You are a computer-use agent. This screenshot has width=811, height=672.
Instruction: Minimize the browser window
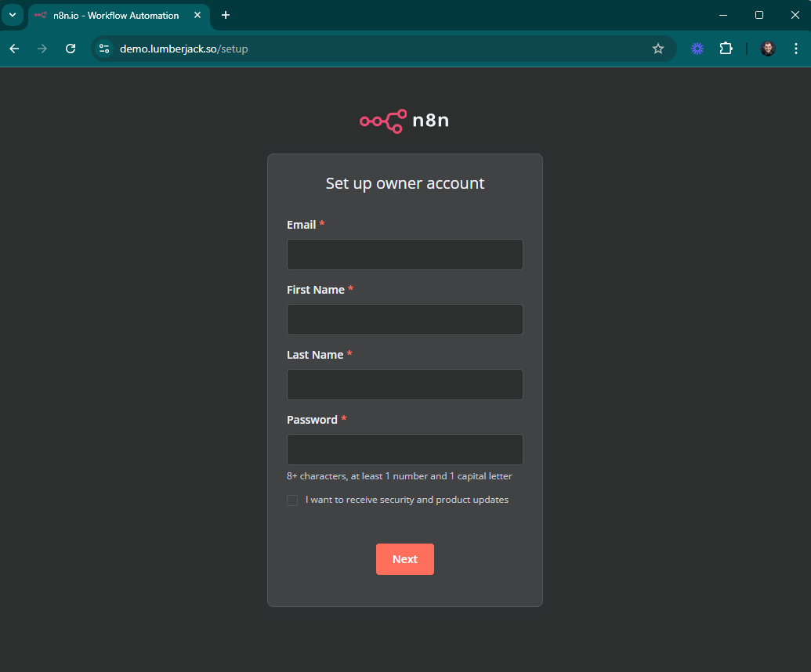pos(723,15)
